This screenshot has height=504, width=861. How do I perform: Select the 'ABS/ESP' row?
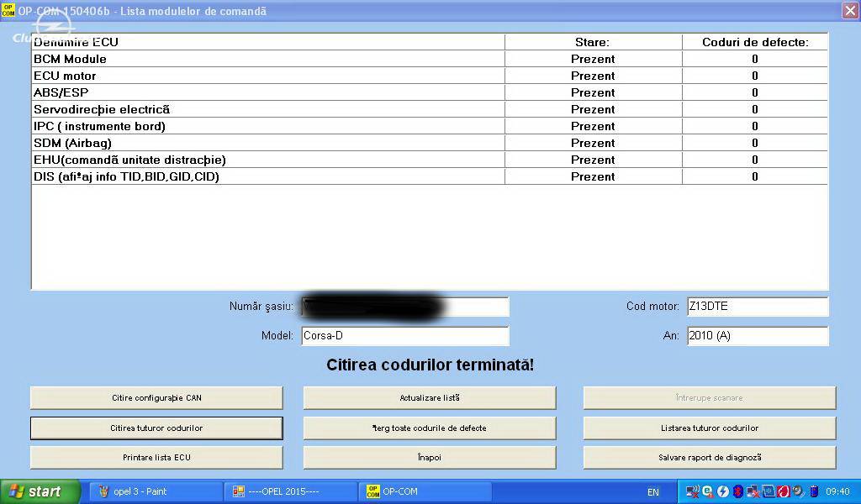pos(430,92)
